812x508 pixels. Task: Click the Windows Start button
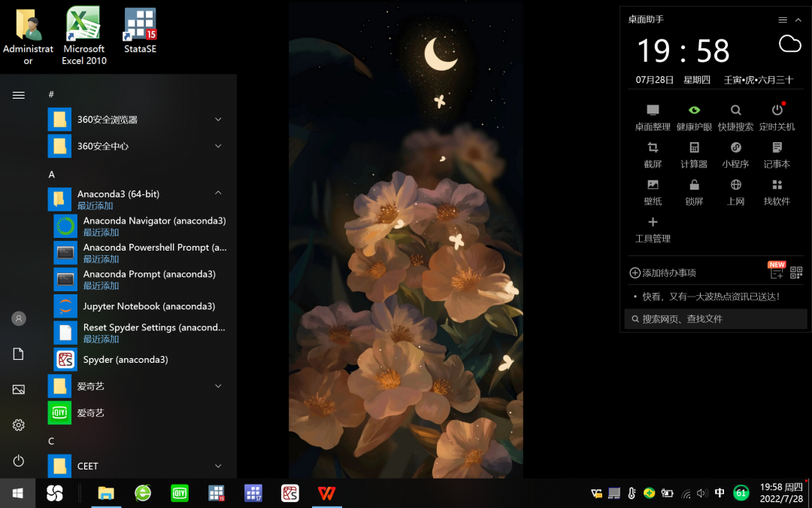17,493
